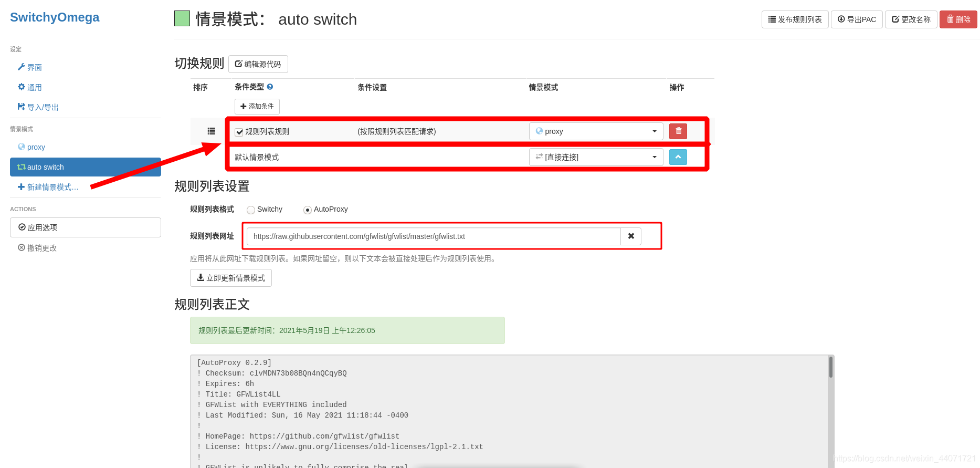
Task: Open the 通用 settings page
Action: [x=35, y=87]
